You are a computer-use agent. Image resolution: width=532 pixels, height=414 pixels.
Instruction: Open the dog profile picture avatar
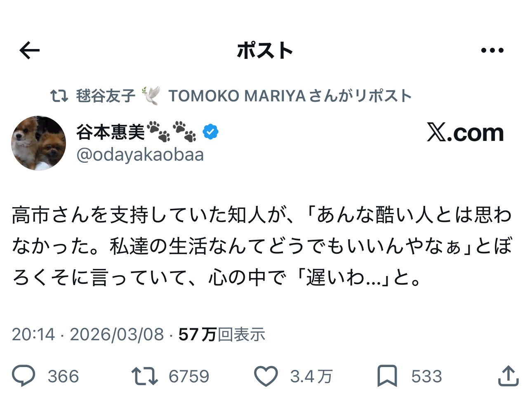(38, 143)
